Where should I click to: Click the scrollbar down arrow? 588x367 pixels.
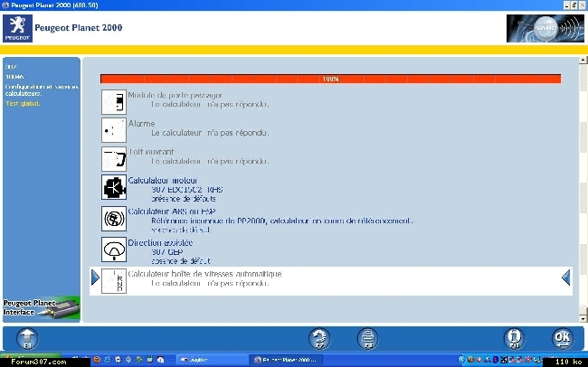point(583,319)
